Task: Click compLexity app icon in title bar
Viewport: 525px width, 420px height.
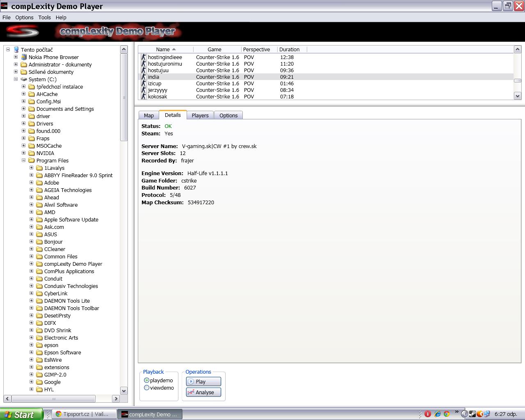Action: pyautogui.click(x=4, y=6)
